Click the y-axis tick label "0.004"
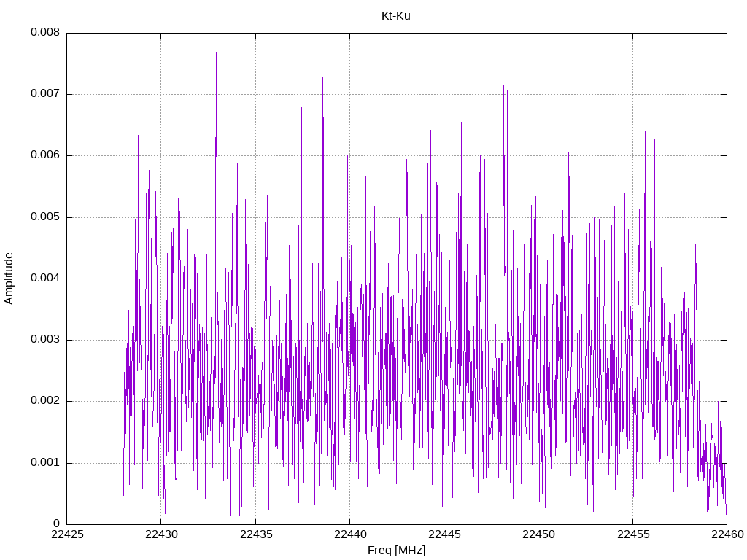Image resolution: width=747 pixels, height=560 pixels. click(45, 278)
